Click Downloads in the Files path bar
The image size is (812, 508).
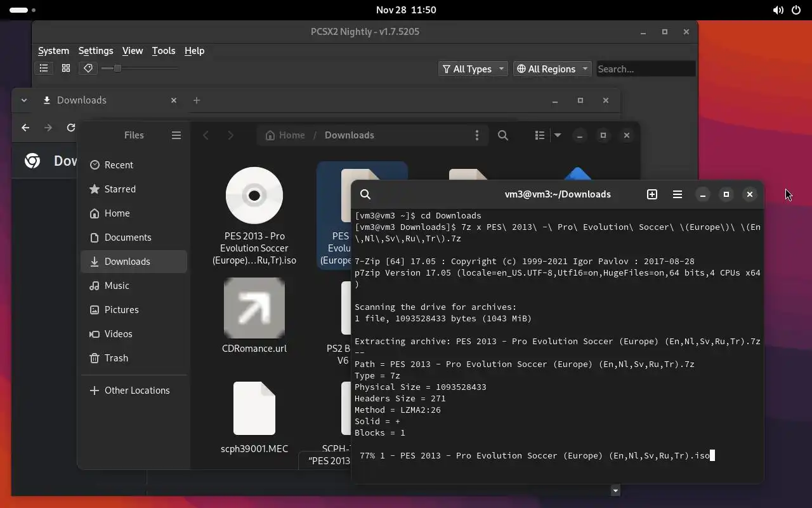pyautogui.click(x=350, y=135)
